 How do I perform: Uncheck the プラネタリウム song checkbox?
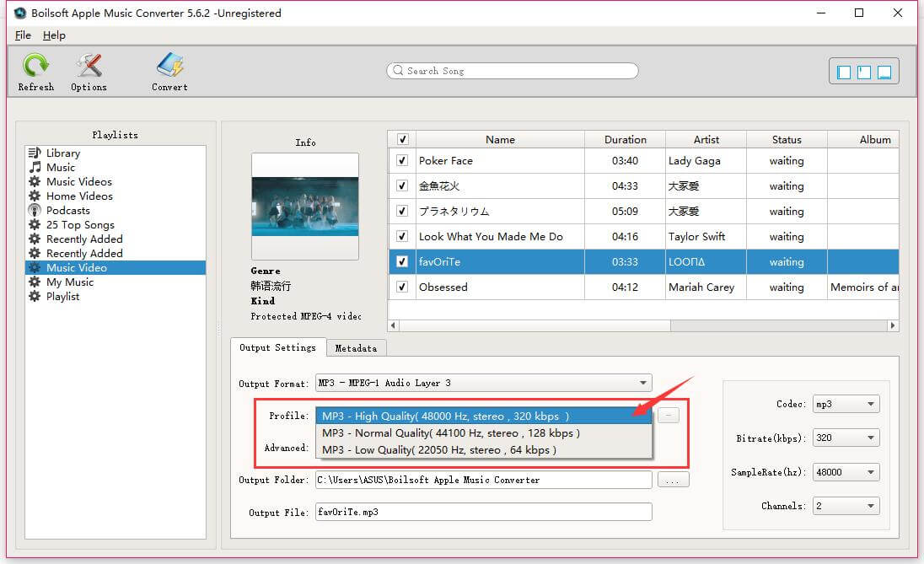pyautogui.click(x=402, y=211)
